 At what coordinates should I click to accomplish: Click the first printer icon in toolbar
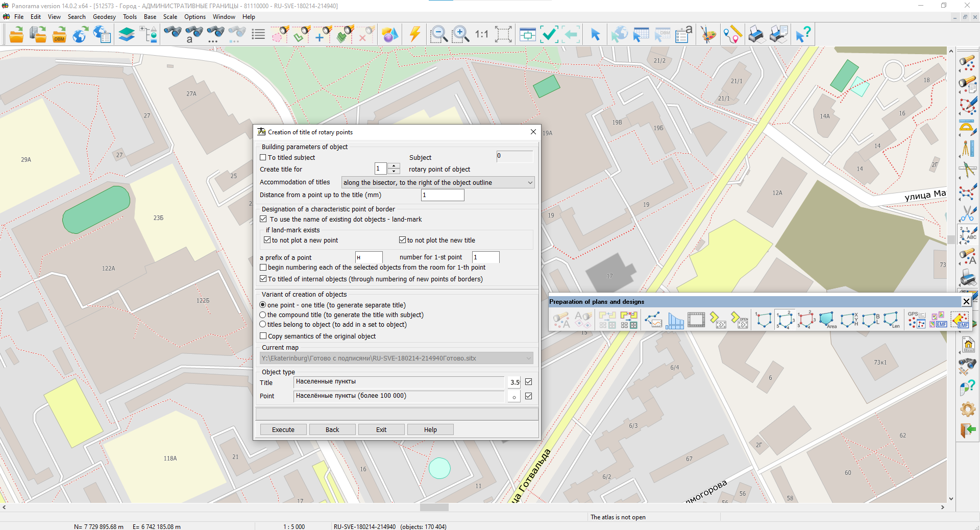756,35
